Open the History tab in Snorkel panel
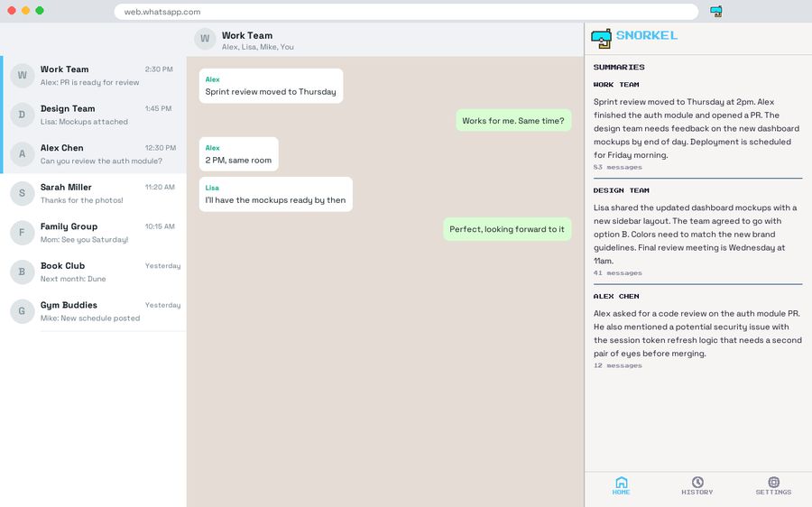The image size is (812, 507). point(697,485)
